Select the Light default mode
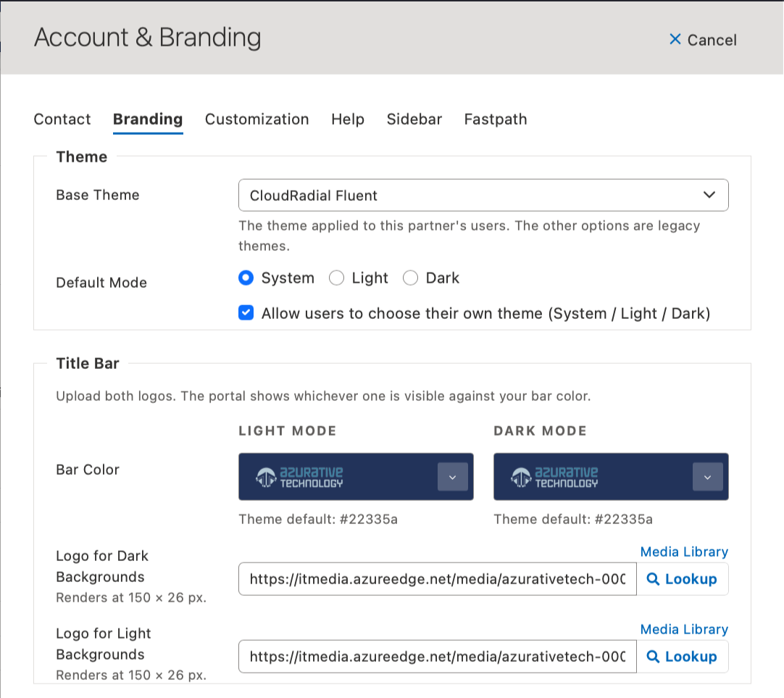 [336, 278]
